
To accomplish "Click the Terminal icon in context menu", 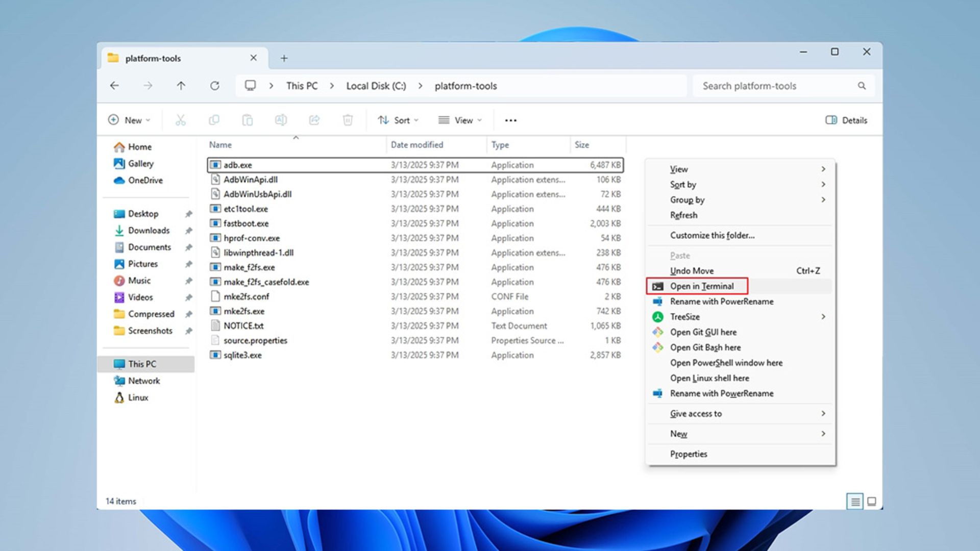I will [658, 286].
